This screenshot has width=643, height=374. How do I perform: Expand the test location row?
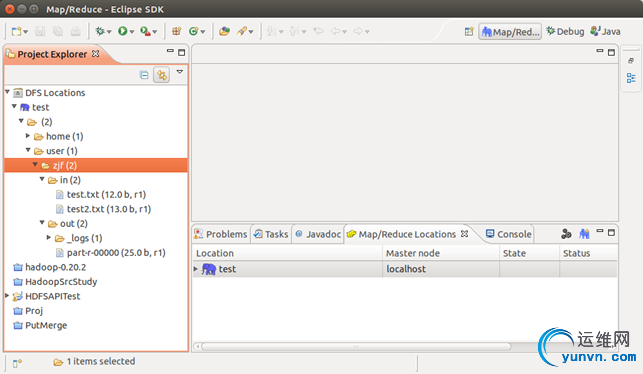(x=196, y=269)
